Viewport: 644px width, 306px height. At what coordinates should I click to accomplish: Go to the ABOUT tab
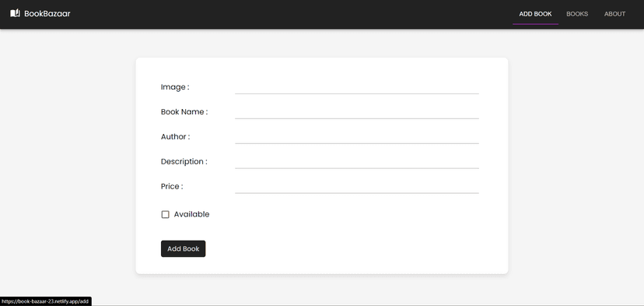pos(614,14)
